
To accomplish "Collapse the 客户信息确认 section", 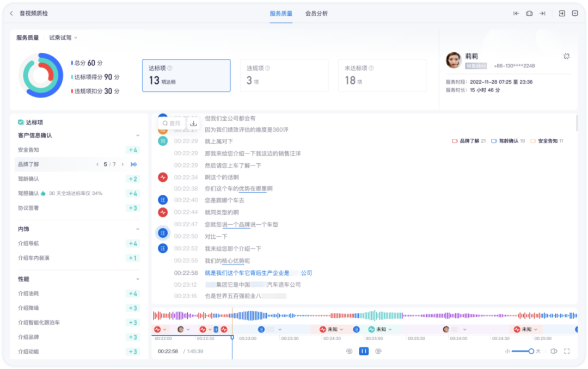I will tap(138, 136).
